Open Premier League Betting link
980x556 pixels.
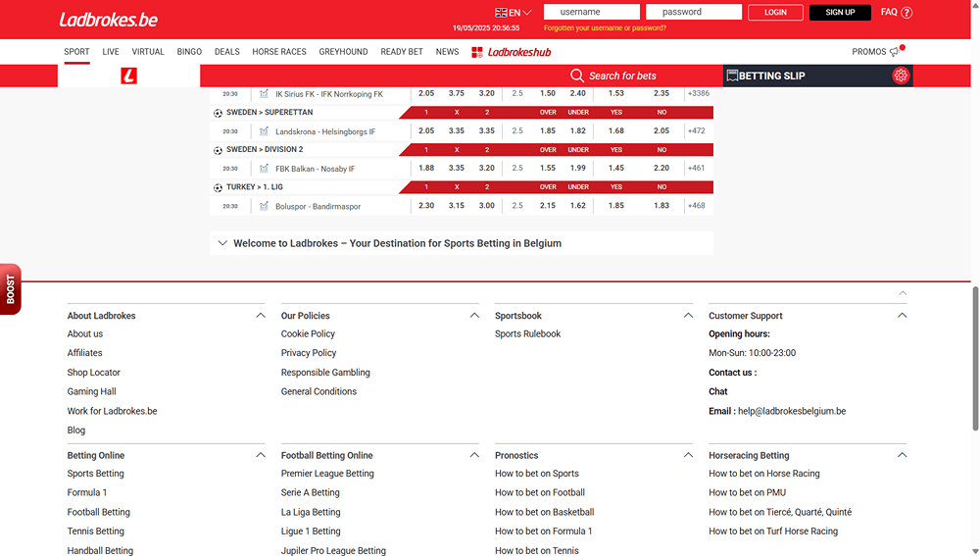point(327,474)
